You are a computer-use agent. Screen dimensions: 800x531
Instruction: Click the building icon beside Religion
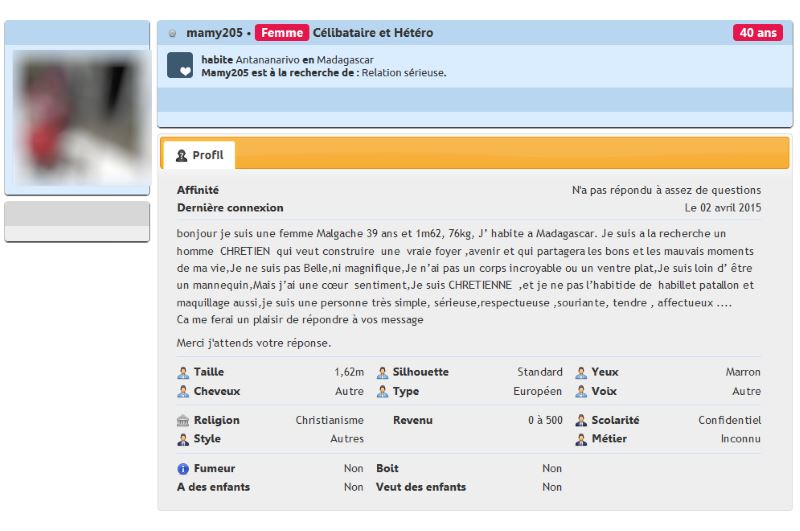[x=183, y=421]
